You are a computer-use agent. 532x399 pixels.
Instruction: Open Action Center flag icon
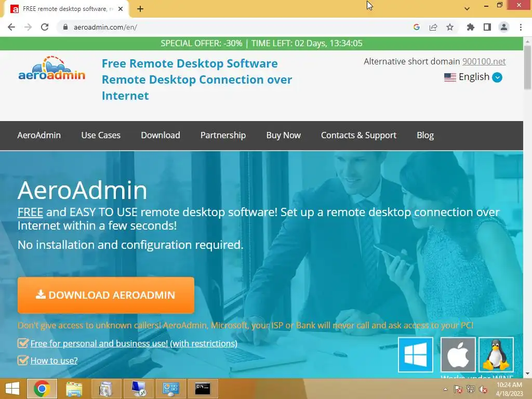point(458,389)
